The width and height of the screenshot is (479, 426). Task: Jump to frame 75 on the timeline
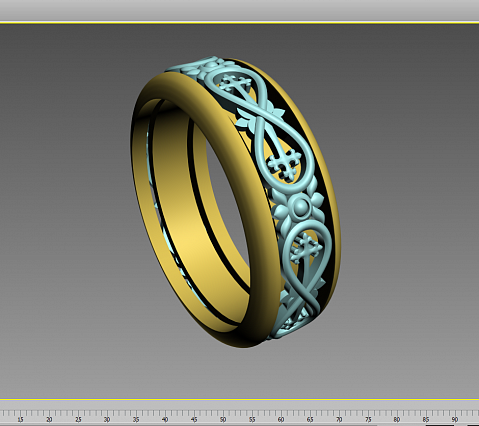(368, 419)
